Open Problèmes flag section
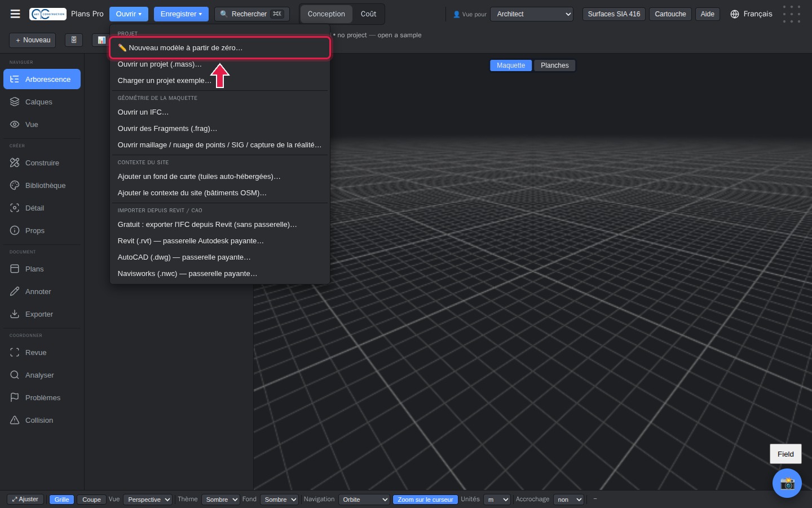 click(42, 398)
